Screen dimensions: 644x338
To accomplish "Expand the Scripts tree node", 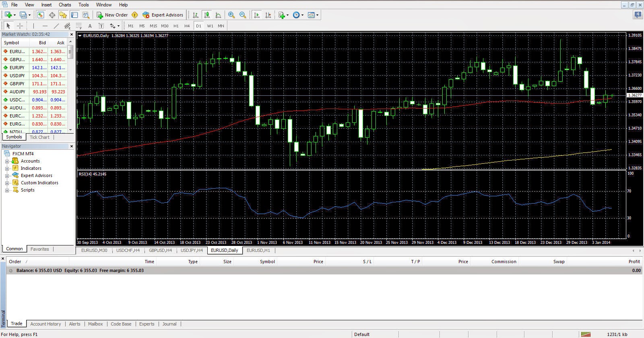I will 7,190.
